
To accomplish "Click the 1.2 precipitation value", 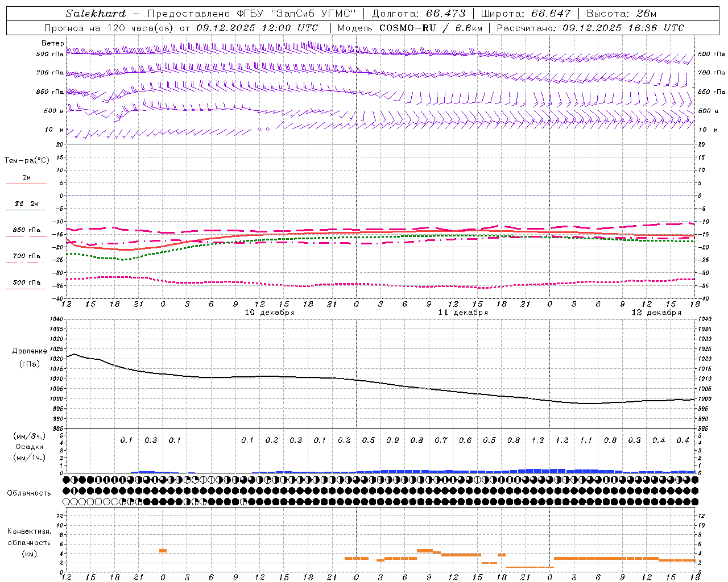I will (562, 440).
